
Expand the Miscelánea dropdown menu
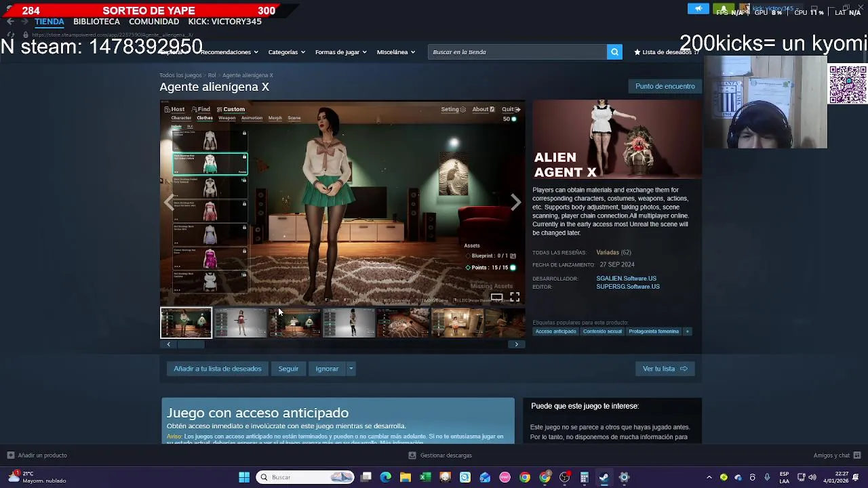click(396, 52)
